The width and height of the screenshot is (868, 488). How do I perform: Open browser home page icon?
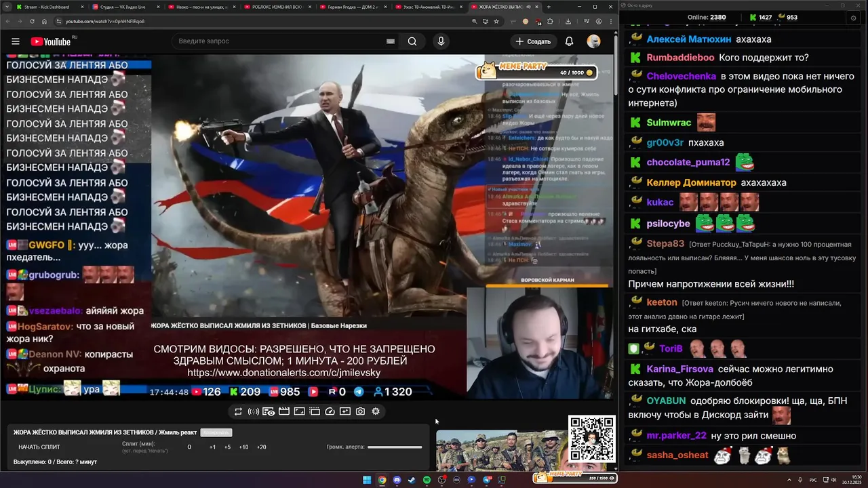coord(44,21)
